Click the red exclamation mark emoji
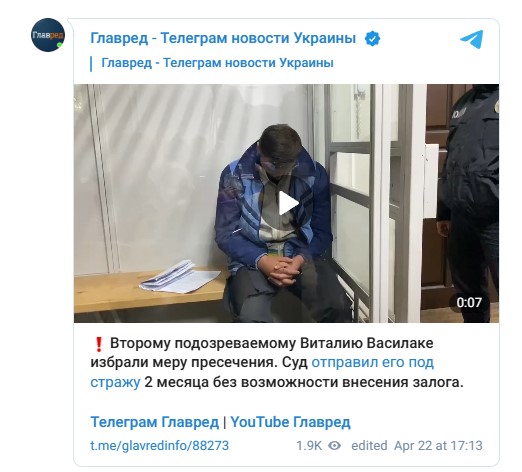This screenshot has height=472, width=522. [x=98, y=344]
